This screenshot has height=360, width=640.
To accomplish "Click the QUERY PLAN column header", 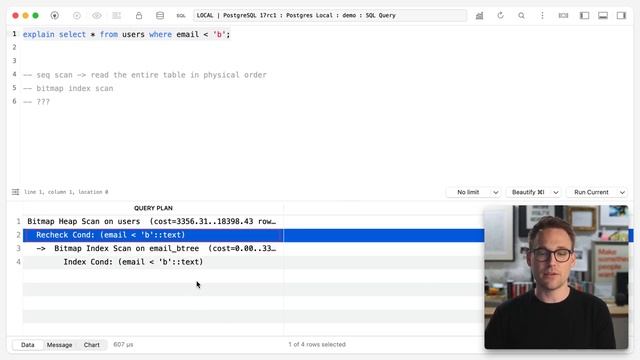I will (x=153, y=208).
